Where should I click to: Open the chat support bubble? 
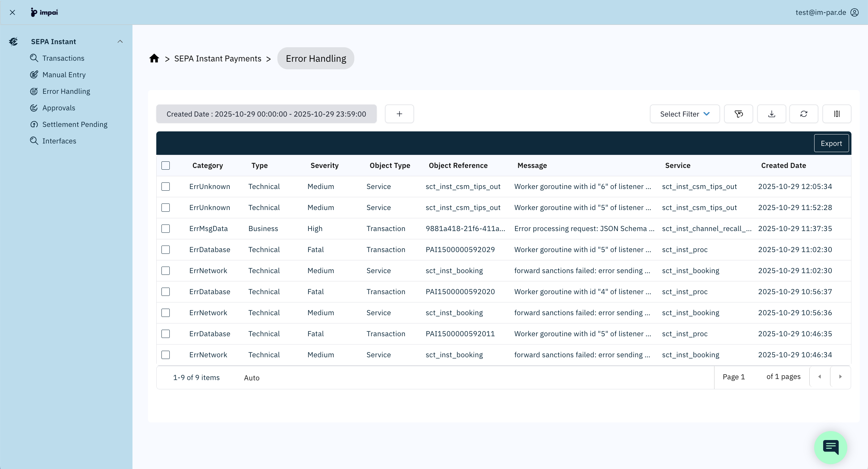tap(830, 447)
